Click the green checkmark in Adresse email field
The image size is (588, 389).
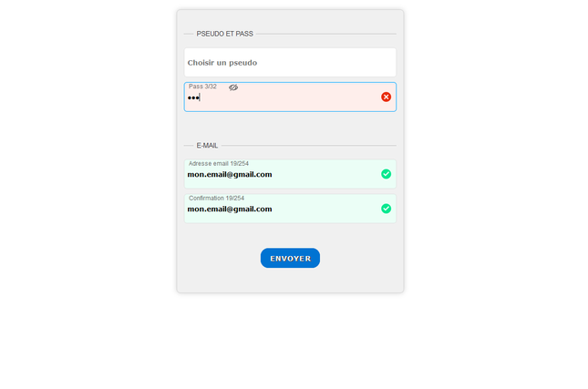[x=386, y=174]
